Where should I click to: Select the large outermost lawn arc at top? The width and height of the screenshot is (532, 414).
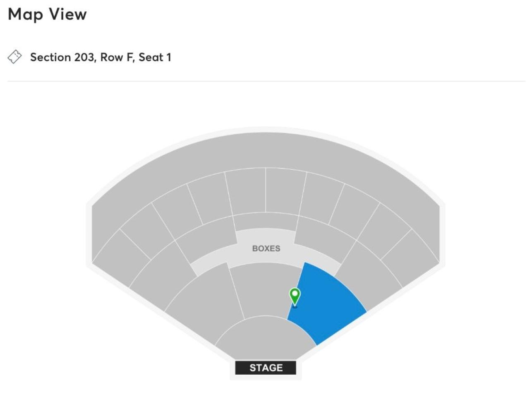[266, 151]
